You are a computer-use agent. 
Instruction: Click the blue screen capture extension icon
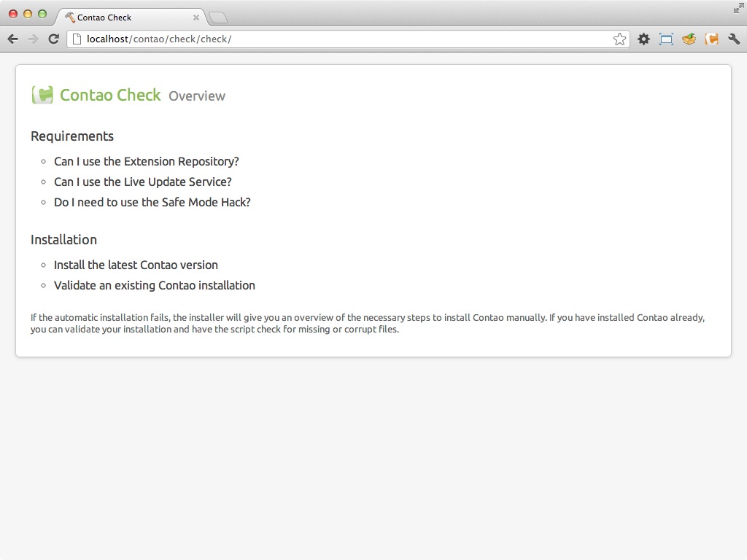coord(666,39)
